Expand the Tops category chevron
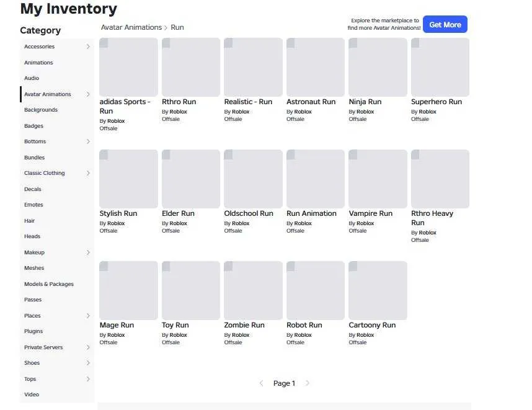 click(88, 379)
